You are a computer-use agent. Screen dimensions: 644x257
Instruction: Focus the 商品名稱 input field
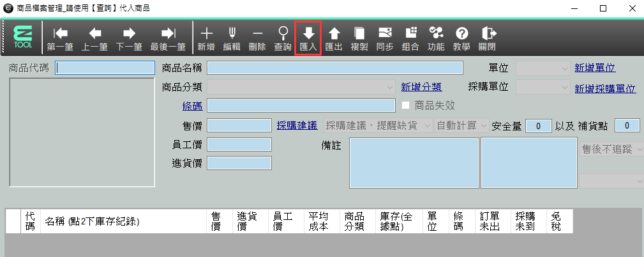point(334,68)
